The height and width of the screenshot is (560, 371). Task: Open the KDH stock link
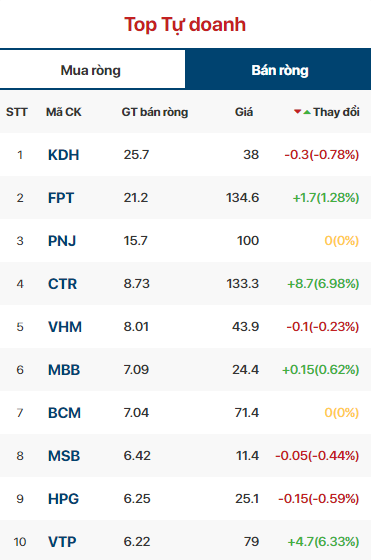coord(64,155)
